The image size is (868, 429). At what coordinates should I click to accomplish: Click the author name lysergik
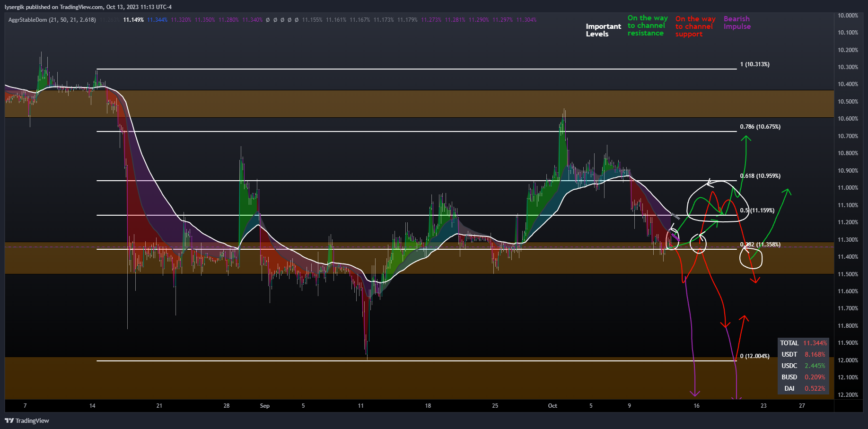click(x=14, y=7)
